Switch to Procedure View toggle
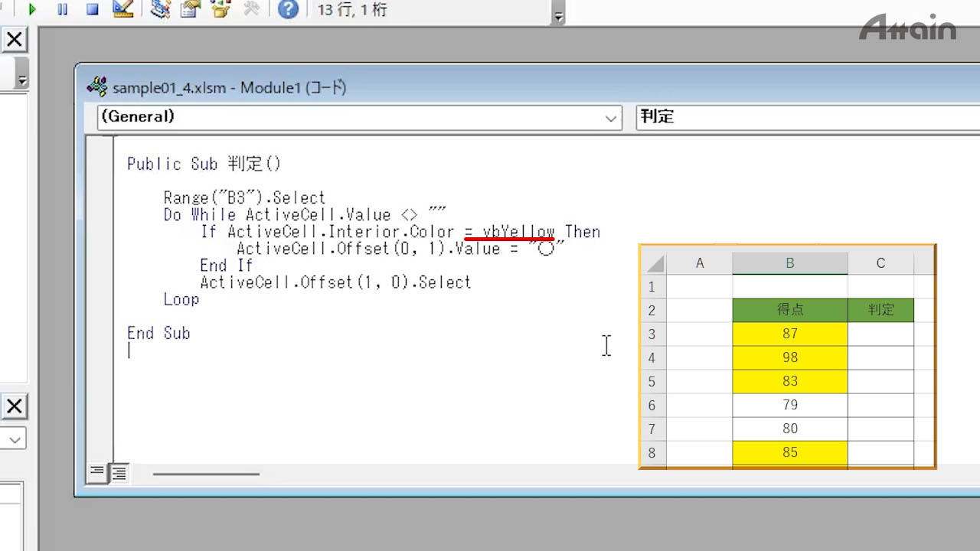The width and height of the screenshot is (980, 551). (97, 473)
